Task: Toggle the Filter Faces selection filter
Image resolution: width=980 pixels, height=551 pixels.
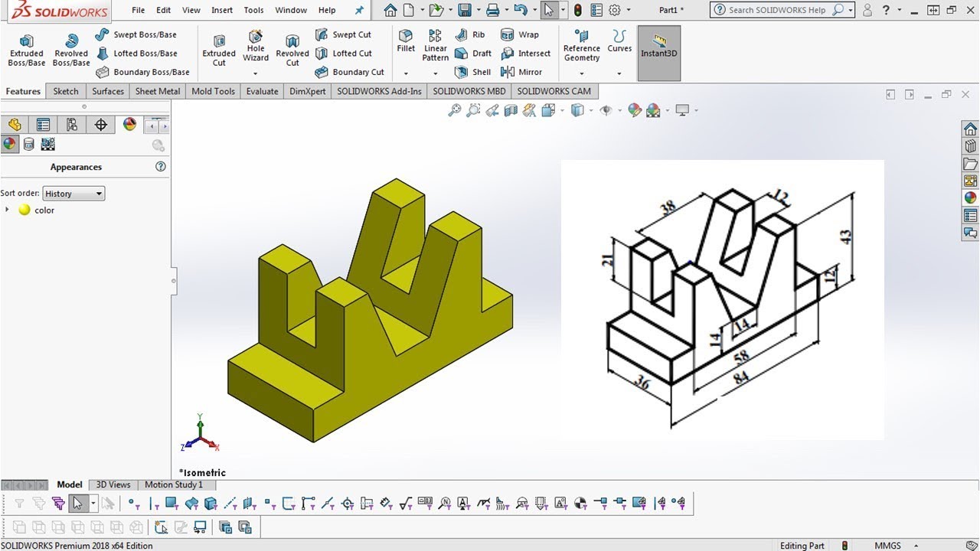Action: pyautogui.click(x=171, y=504)
